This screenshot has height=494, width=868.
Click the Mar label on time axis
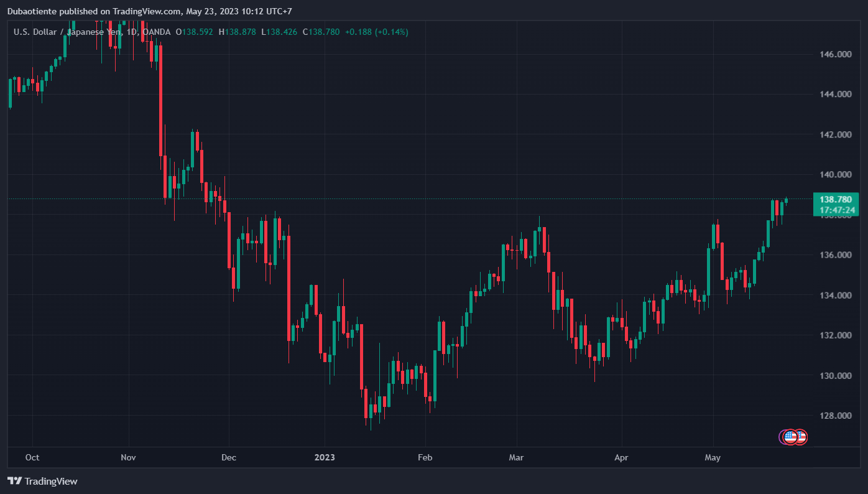[516, 458]
